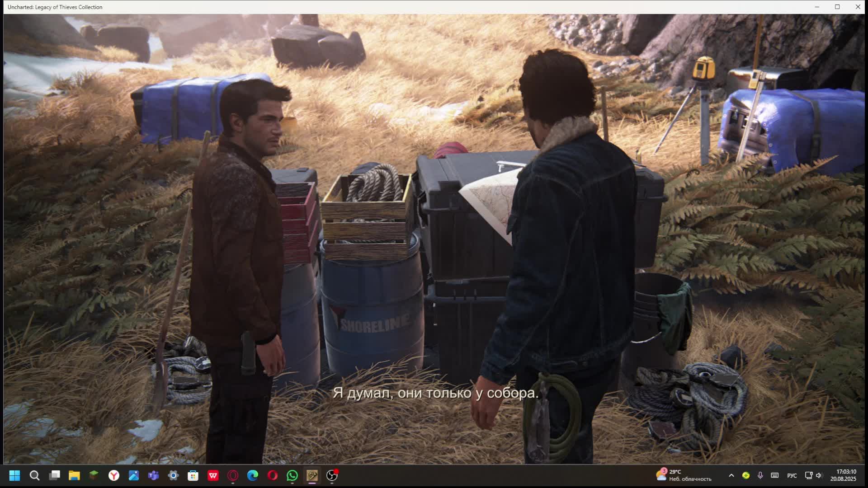Maximize the Uncharted game window

tap(837, 7)
